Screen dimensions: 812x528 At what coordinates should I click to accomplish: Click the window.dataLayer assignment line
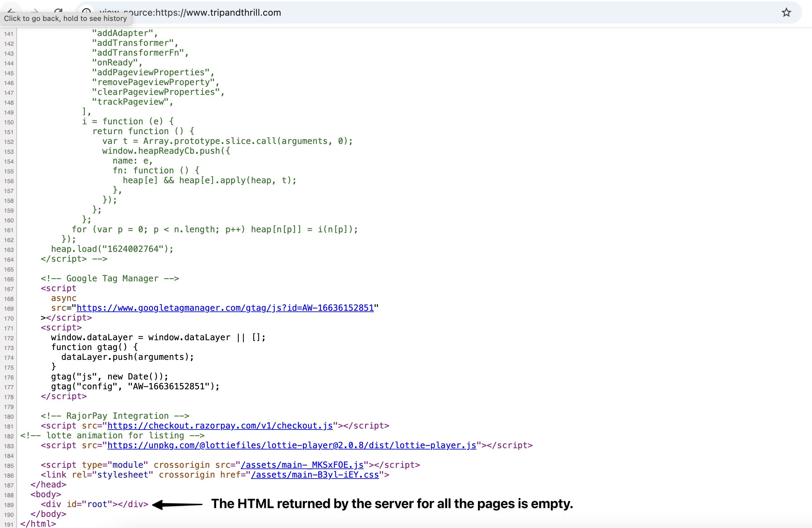(x=158, y=338)
